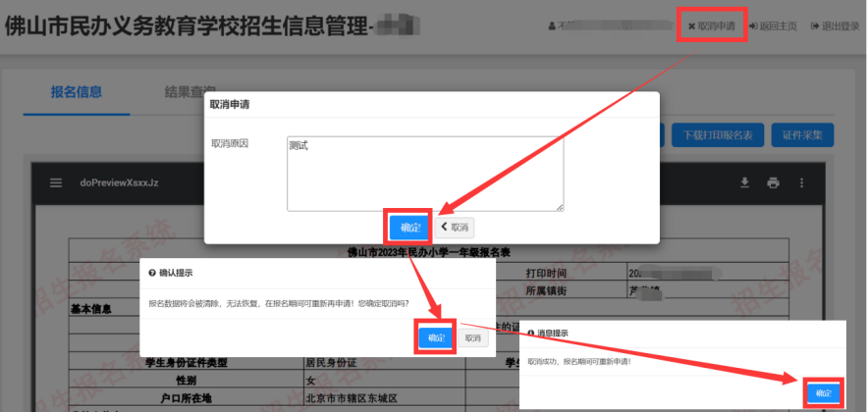Open PDF viewer more options menu

(801, 183)
